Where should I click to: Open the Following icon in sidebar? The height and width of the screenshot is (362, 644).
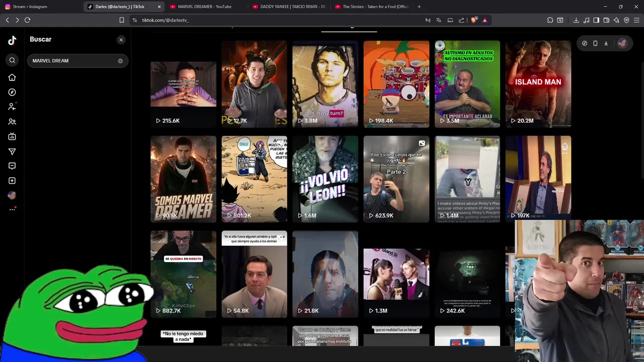tap(12, 107)
